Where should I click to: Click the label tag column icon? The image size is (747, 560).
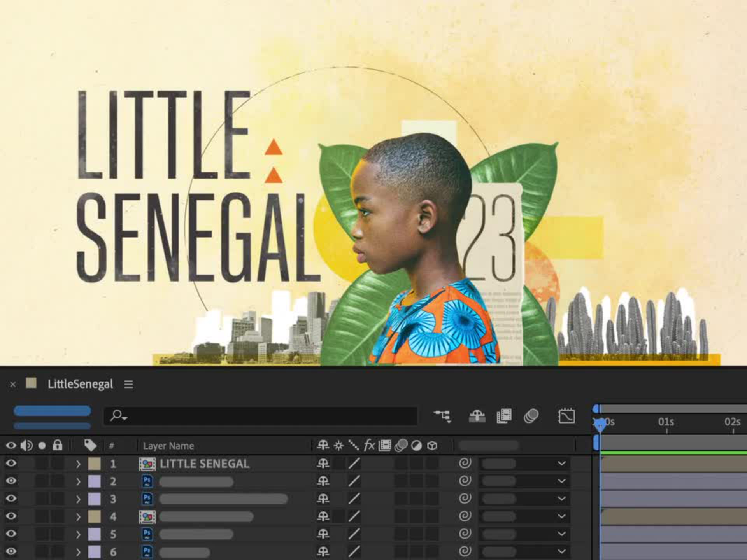coord(90,445)
